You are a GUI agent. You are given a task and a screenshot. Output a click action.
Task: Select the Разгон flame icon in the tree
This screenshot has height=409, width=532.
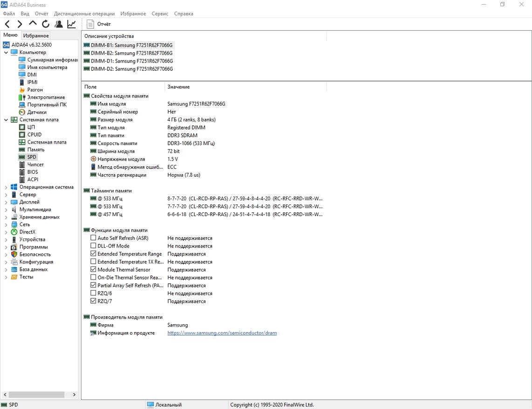(x=22, y=90)
